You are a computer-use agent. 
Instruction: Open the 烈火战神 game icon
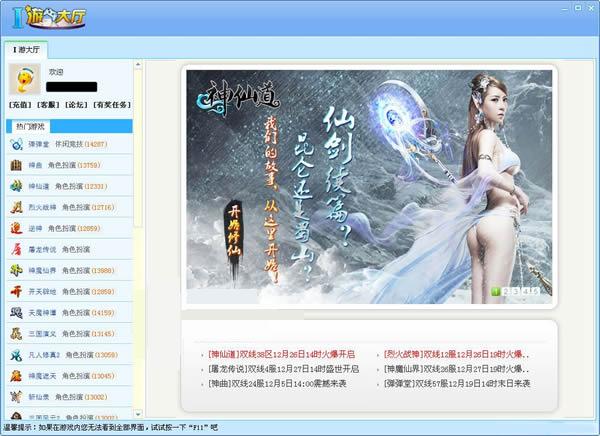click(16, 207)
